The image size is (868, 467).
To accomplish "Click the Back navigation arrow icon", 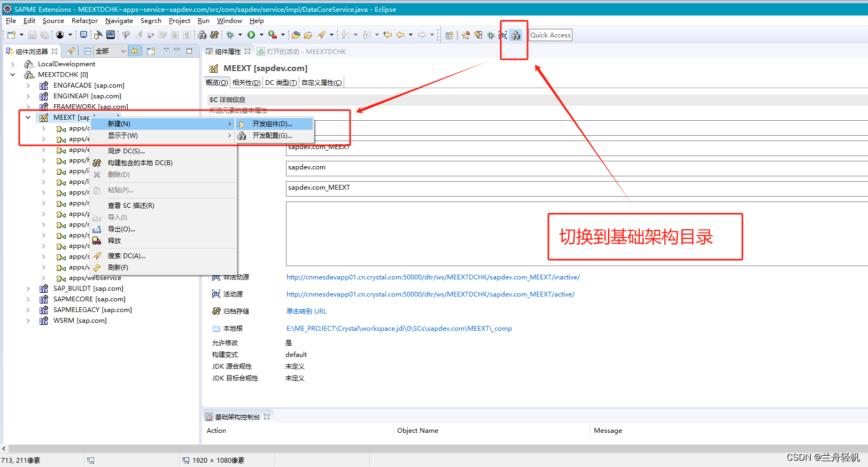I will pos(400,35).
